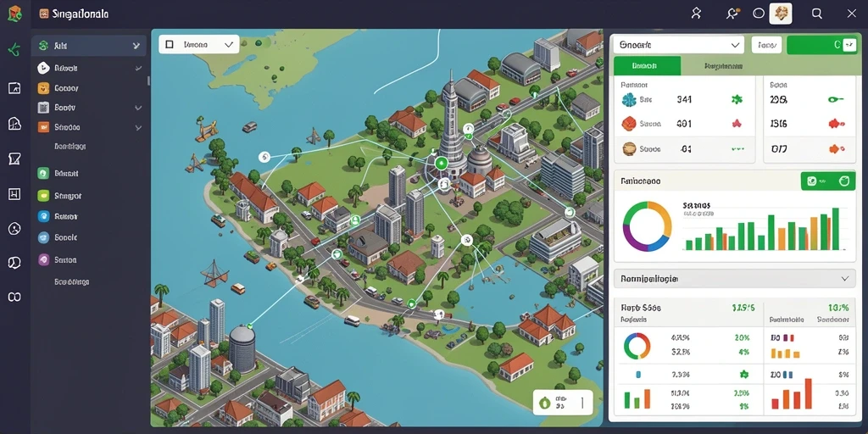This screenshot has width=868, height=434.
Task: Switch to the active green tab in right panel
Action: coord(647,65)
